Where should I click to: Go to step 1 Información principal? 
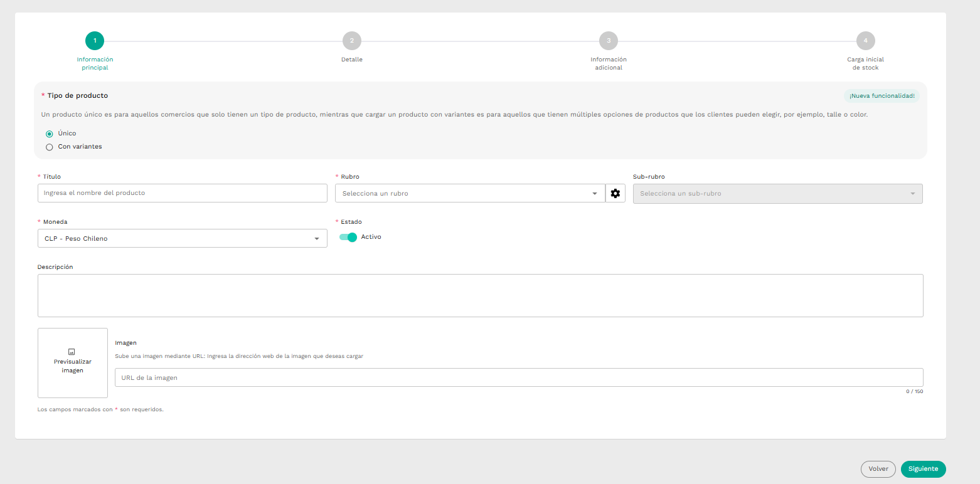pyautogui.click(x=95, y=41)
